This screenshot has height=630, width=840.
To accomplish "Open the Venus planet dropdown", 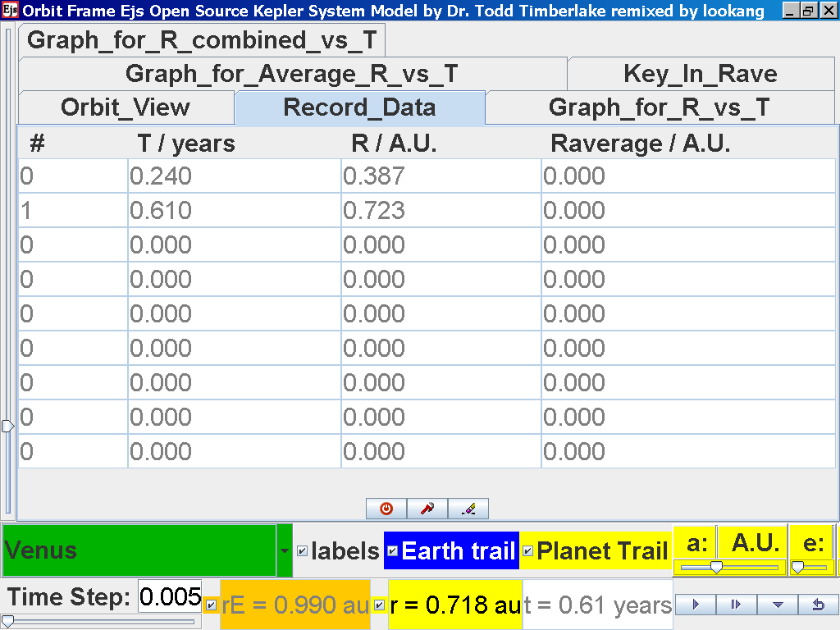I will (285, 551).
